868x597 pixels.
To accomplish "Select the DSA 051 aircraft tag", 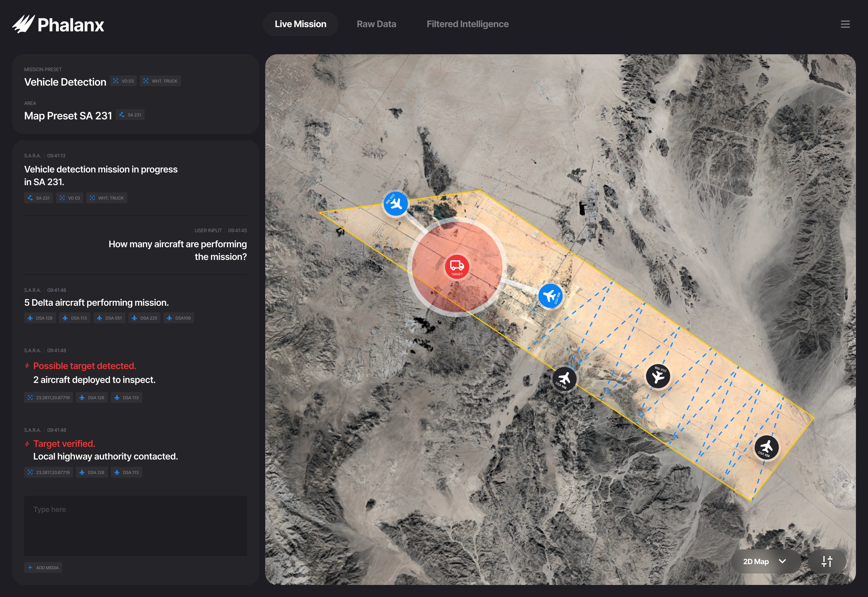I will tap(109, 317).
